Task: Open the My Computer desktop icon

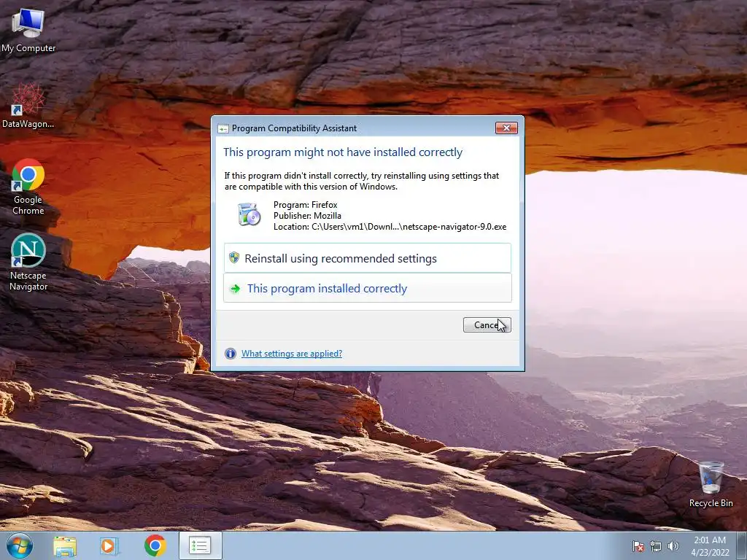Action: coord(28,29)
